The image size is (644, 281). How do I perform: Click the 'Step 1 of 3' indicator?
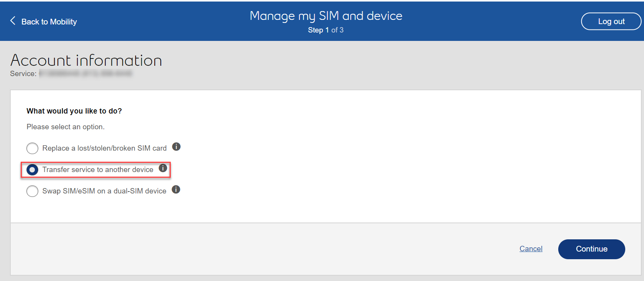pyautogui.click(x=326, y=30)
